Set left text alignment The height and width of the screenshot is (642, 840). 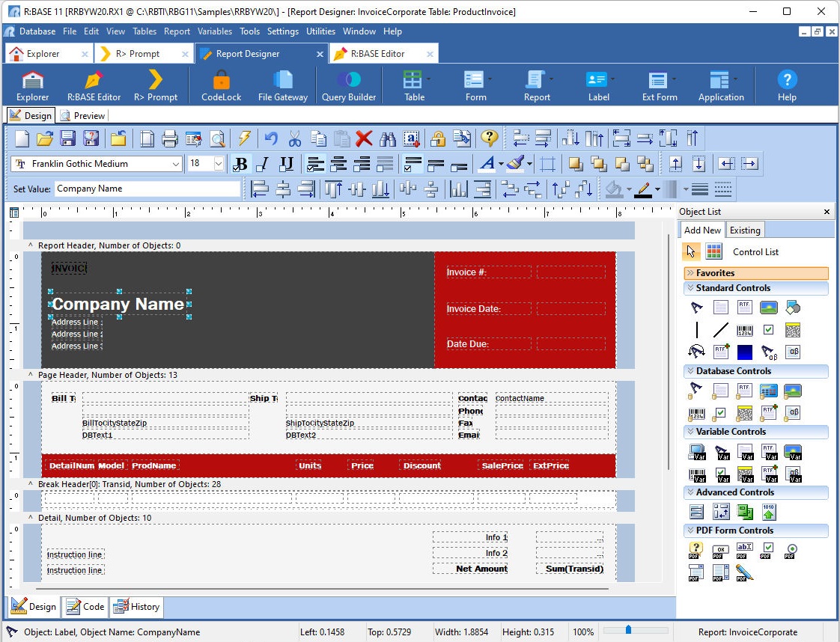click(315, 164)
